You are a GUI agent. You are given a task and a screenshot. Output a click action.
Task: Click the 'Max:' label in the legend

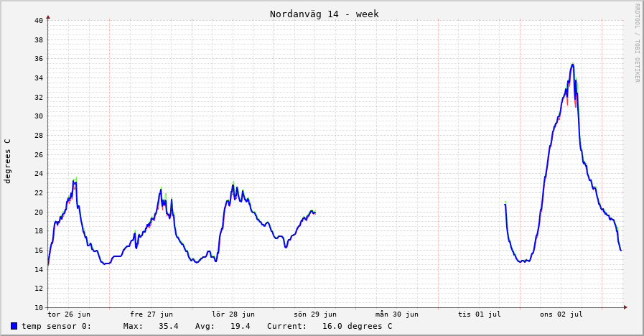click(133, 326)
